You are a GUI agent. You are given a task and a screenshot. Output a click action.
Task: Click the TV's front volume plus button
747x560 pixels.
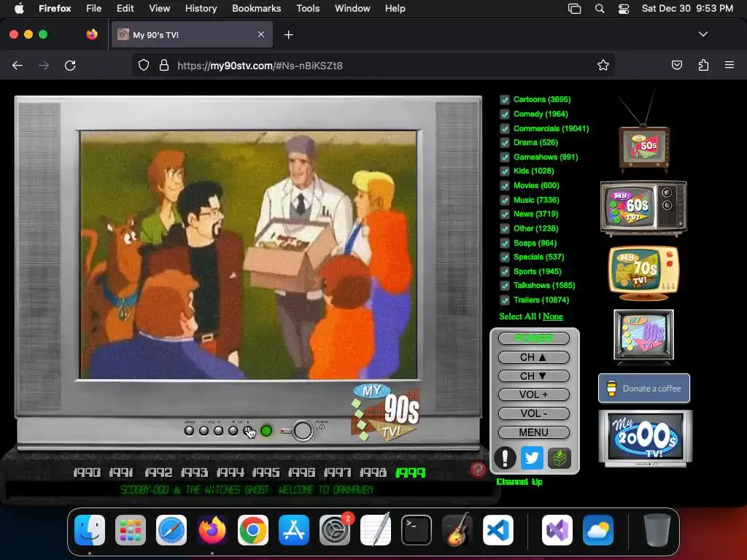pyautogui.click(x=218, y=431)
